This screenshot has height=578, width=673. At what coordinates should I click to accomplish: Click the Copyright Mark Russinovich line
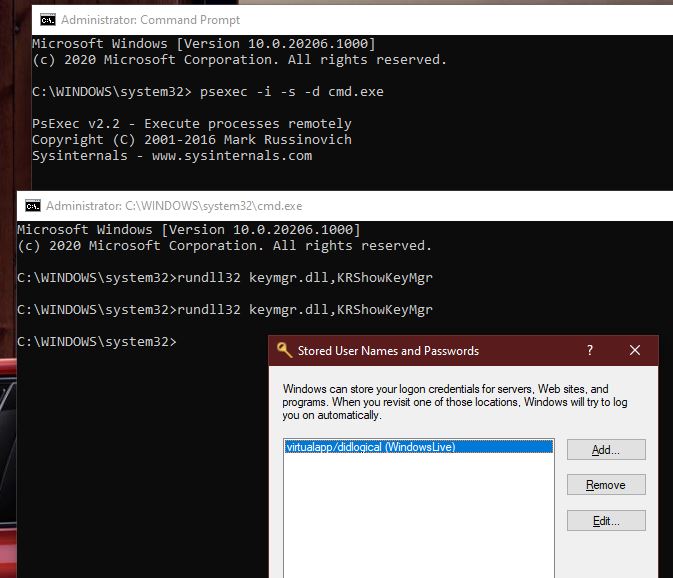tap(191, 139)
